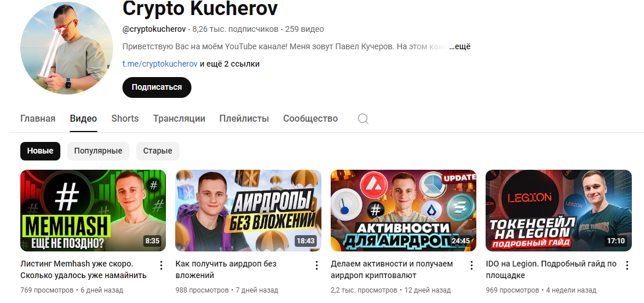Select the Популярные sort chip
The height and width of the screenshot is (303, 644).
tap(98, 151)
